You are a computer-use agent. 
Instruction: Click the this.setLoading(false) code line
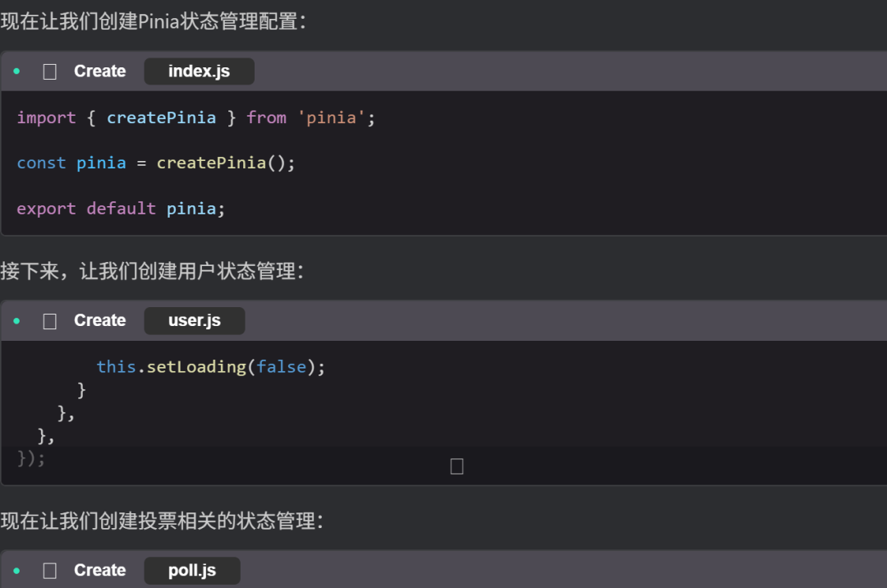211,366
